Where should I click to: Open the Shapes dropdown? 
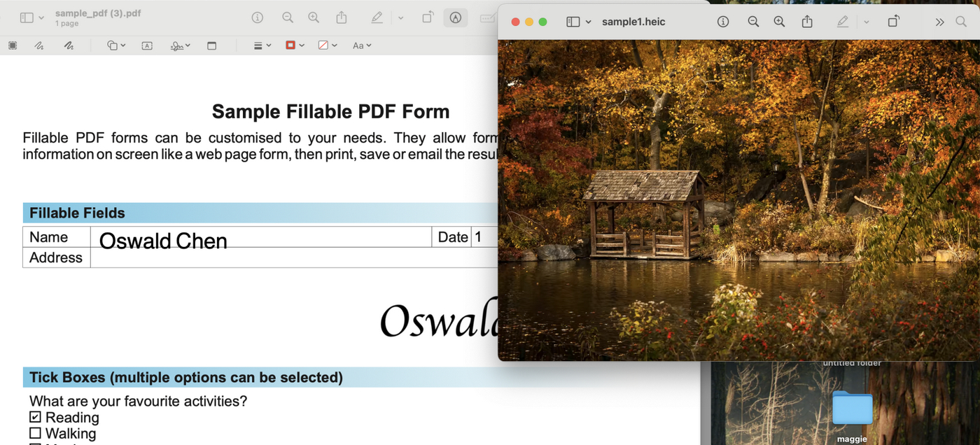click(x=114, y=45)
